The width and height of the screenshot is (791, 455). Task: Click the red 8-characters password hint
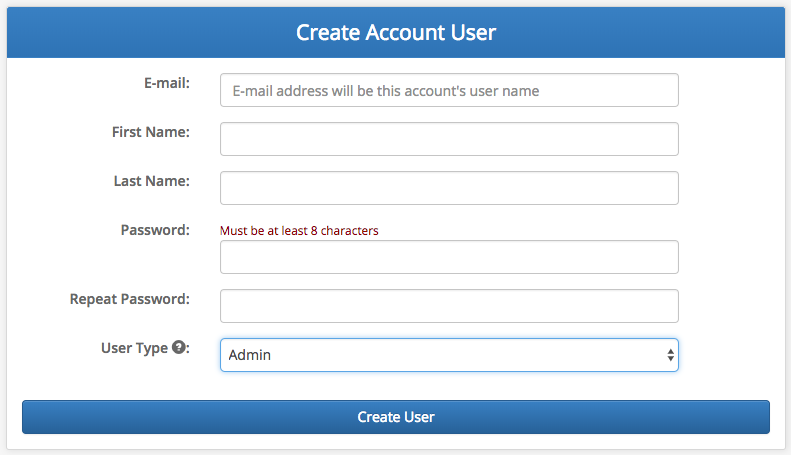coord(299,231)
